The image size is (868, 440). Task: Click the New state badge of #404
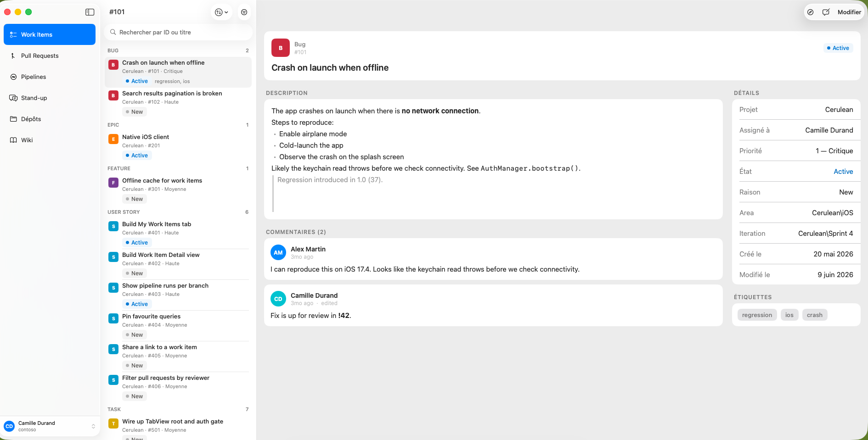135,335
